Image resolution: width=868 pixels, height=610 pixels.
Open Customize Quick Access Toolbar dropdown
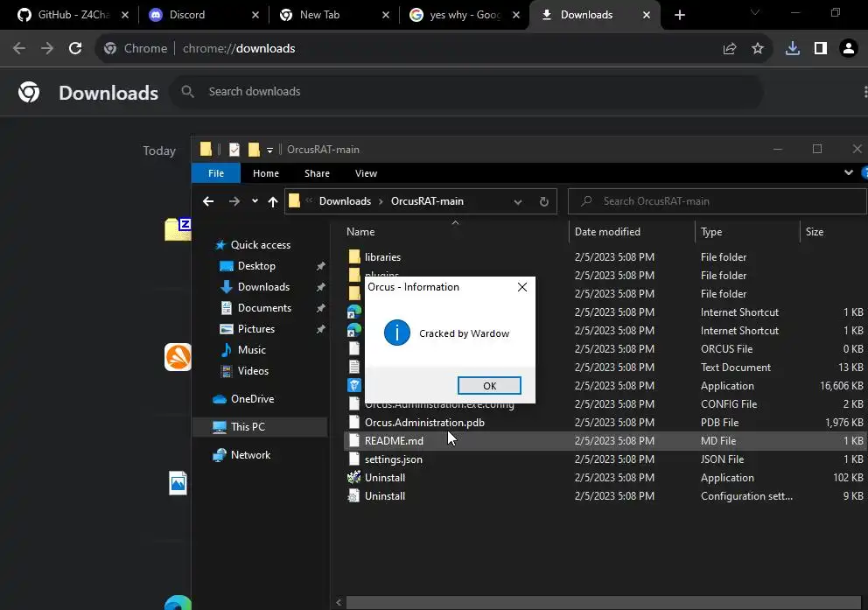coord(269,150)
